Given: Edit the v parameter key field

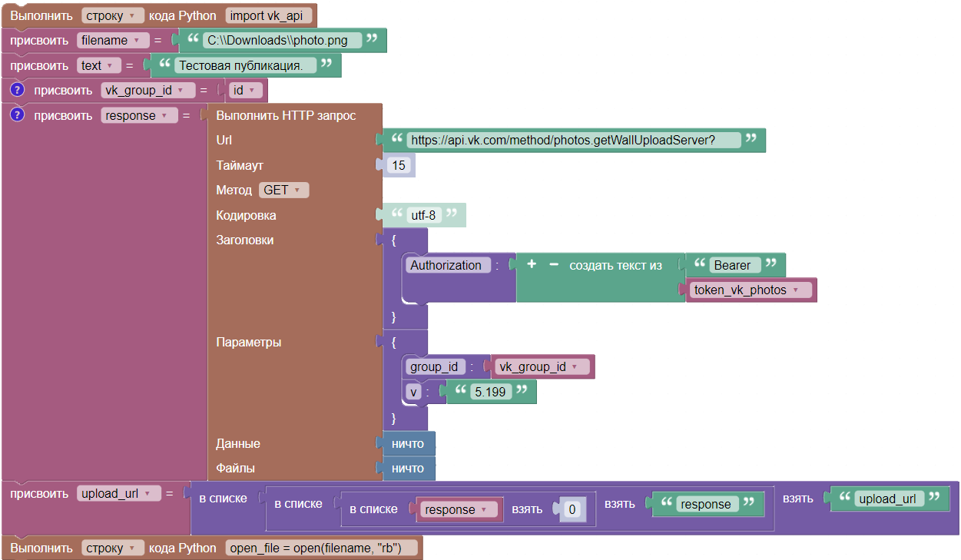Looking at the screenshot, I should coord(413,392).
